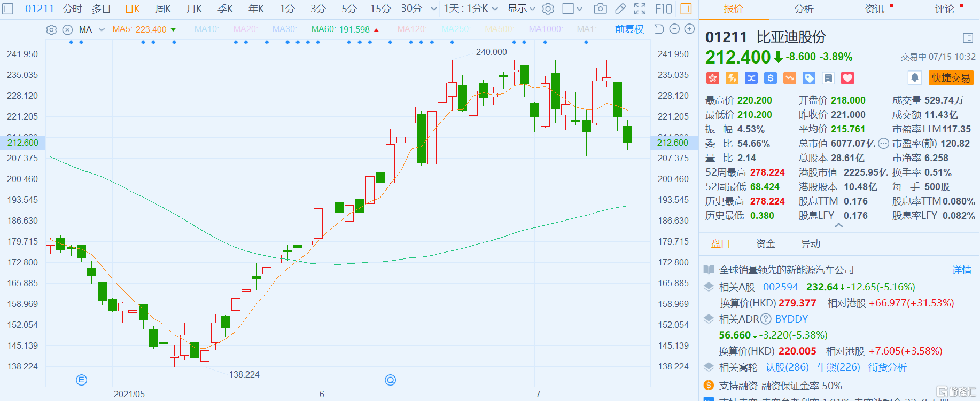980x401 pixels.
Task: Select the pencil drawing tool
Action: pos(620,9)
